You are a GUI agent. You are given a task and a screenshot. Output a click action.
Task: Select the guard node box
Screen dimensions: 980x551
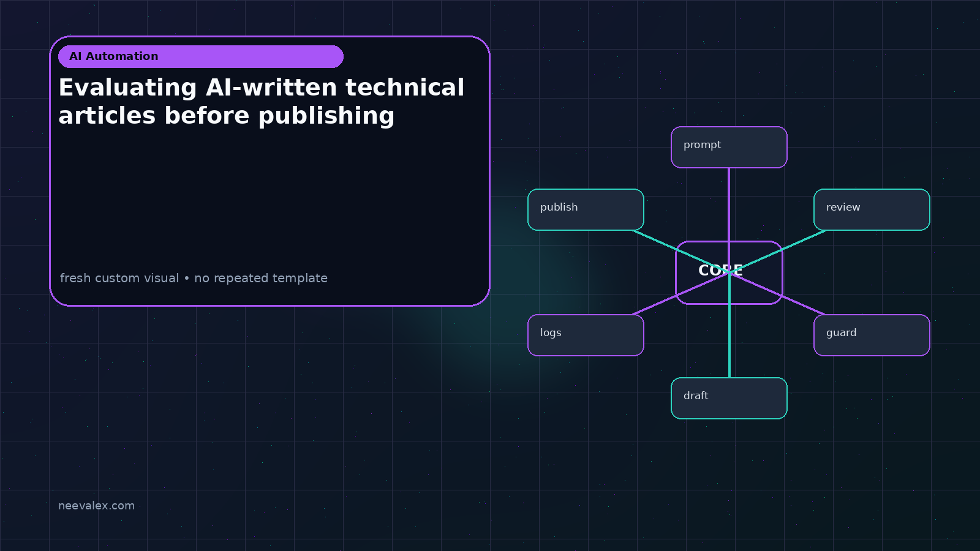872,335
